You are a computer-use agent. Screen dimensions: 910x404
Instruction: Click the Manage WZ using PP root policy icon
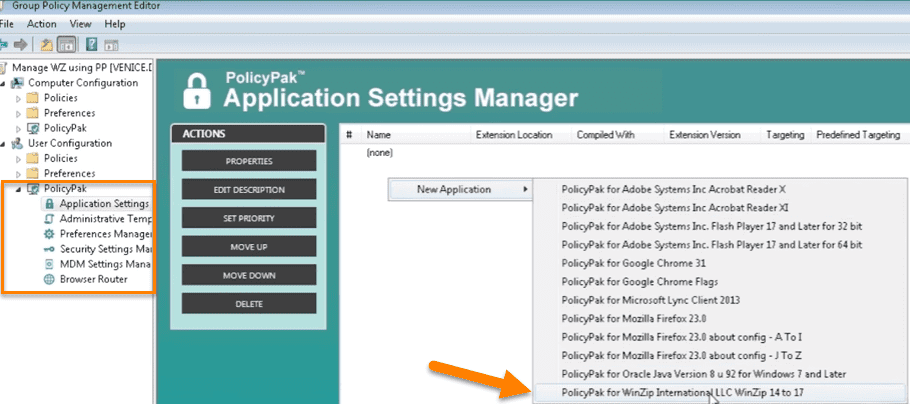click(5, 67)
